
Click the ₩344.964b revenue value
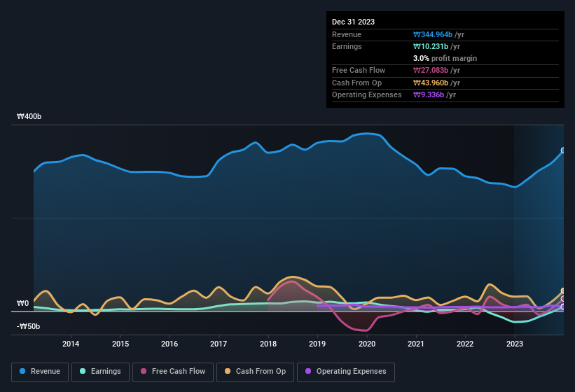click(433, 34)
